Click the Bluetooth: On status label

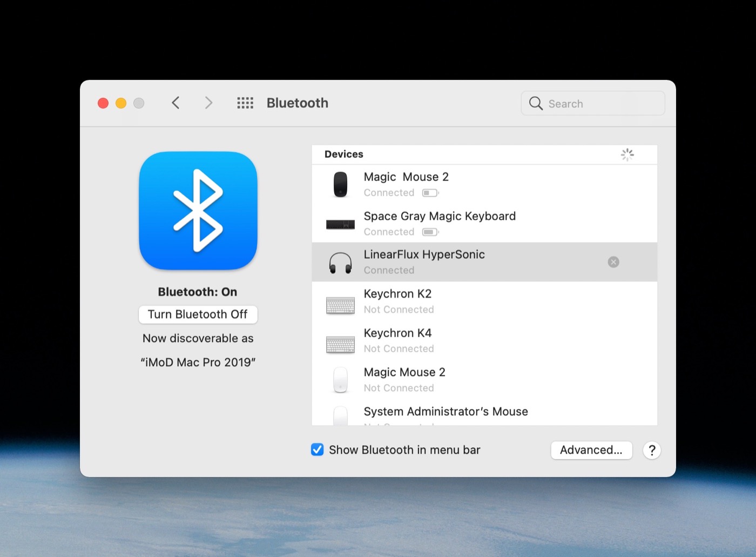[x=197, y=292]
